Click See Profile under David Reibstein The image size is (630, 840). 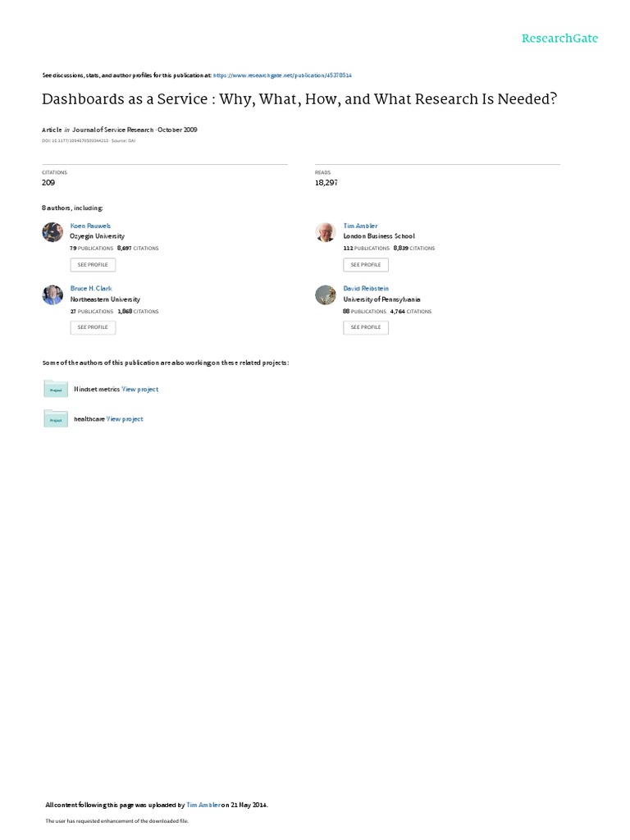point(366,327)
